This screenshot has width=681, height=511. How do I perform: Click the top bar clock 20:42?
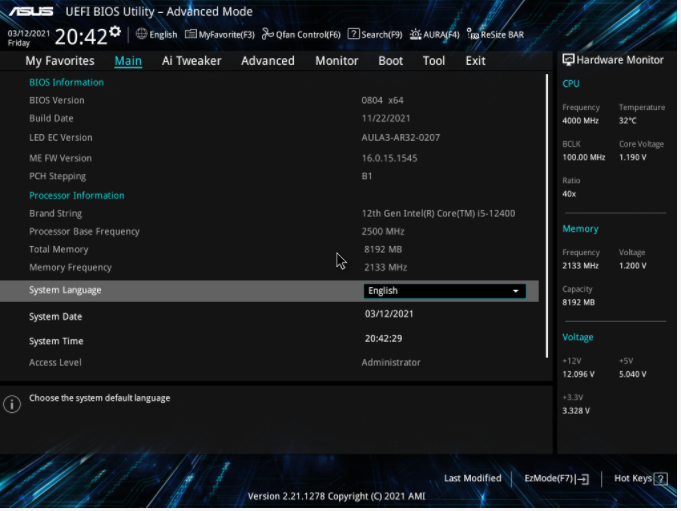click(x=81, y=37)
